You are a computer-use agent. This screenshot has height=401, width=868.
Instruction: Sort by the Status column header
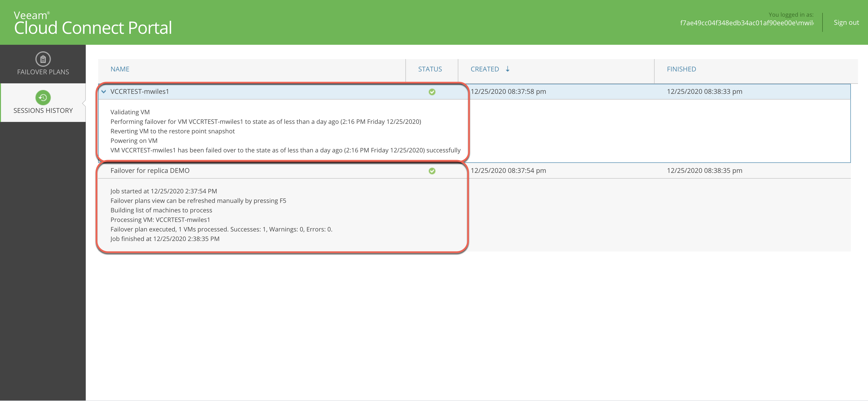[x=430, y=69]
